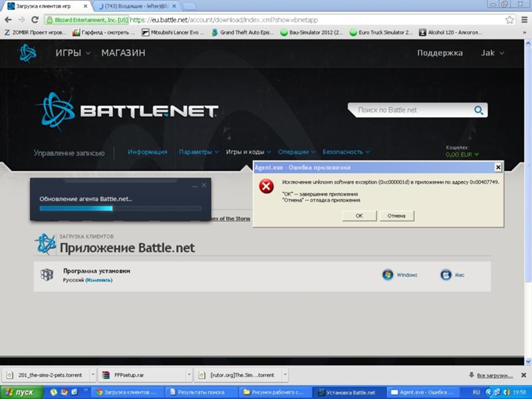Click the Battle.net logo in the top navigation bar
The width and height of the screenshot is (532, 399).
pos(27,53)
